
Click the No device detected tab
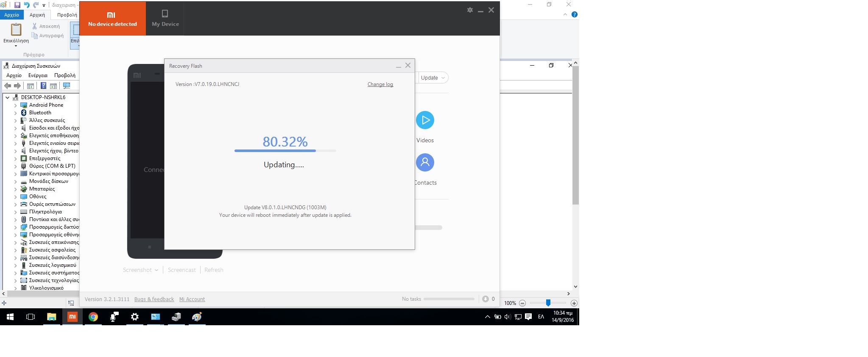click(x=112, y=19)
